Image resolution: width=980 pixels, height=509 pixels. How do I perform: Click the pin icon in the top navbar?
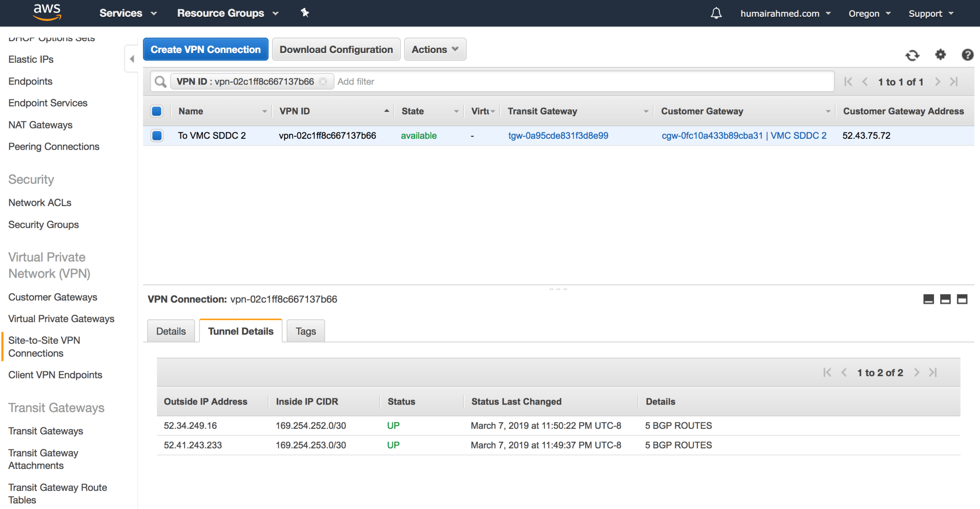tap(305, 13)
